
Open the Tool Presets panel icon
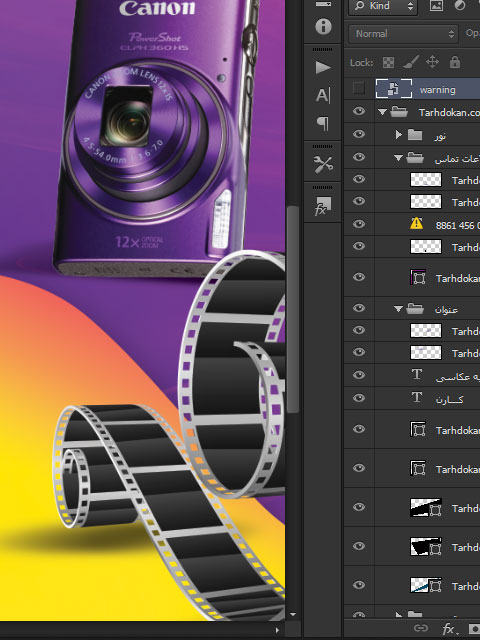[323, 164]
